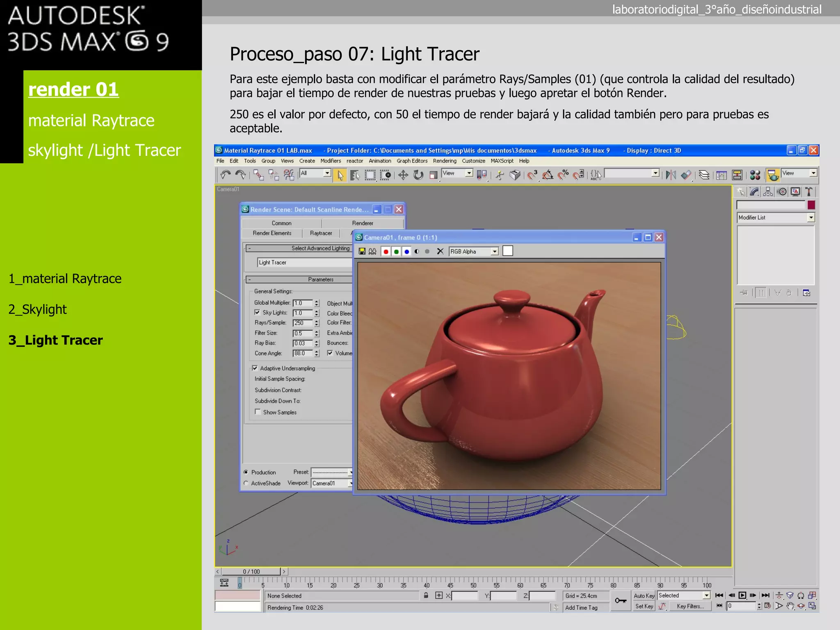Image resolution: width=840 pixels, height=630 pixels.
Task: Click the Undo arrow icon
Action: click(x=225, y=175)
